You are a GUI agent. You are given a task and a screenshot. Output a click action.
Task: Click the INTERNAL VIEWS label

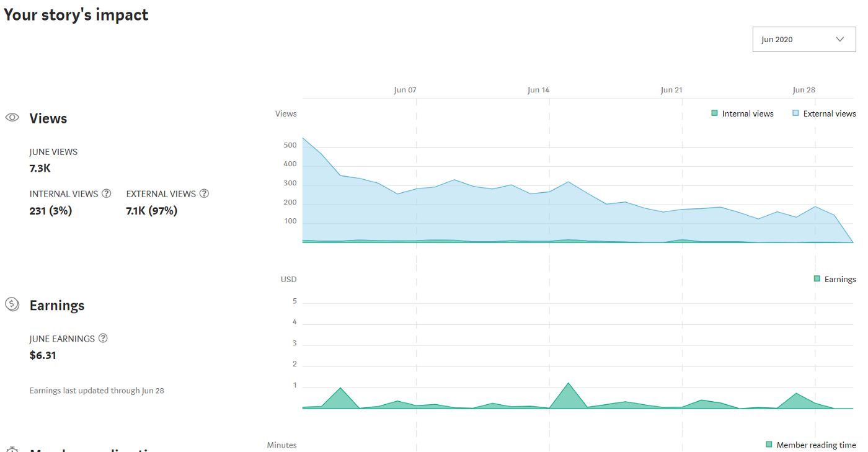64,193
